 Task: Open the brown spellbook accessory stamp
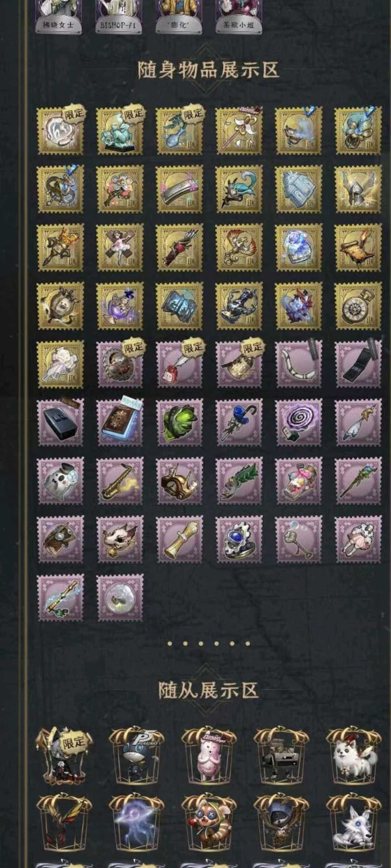(x=120, y=422)
